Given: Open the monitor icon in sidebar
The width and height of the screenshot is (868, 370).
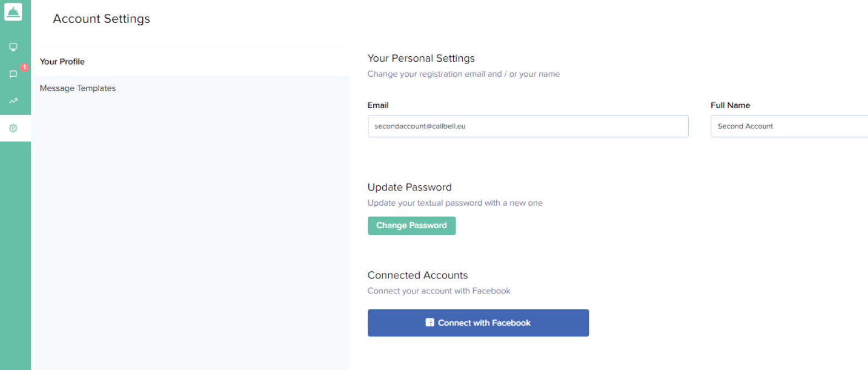Looking at the screenshot, I should (x=13, y=47).
